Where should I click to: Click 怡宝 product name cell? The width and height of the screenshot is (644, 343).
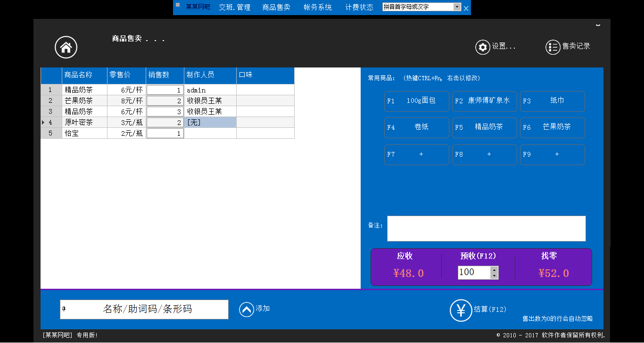[x=84, y=133]
